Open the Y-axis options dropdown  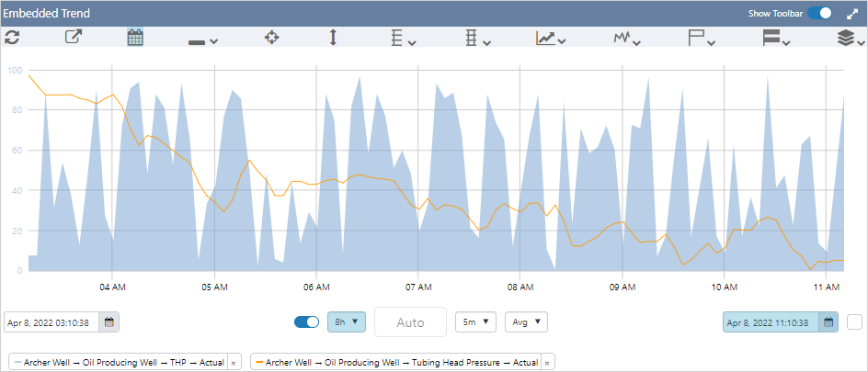click(404, 39)
